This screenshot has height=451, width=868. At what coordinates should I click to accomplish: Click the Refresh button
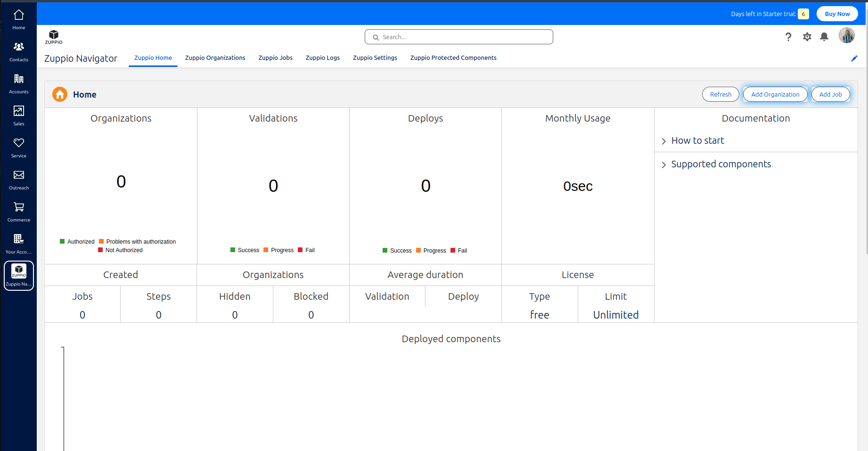pyautogui.click(x=721, y=94)
